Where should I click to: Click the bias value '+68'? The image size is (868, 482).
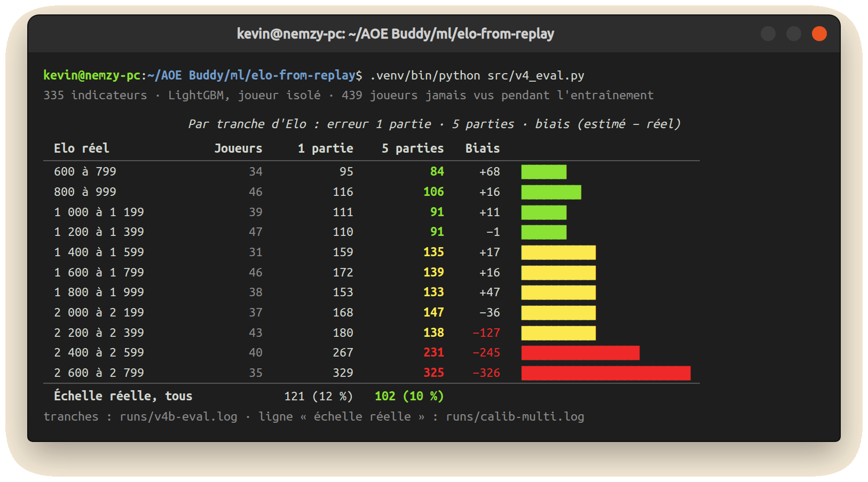pyautogui.click(x=490, y=171)
